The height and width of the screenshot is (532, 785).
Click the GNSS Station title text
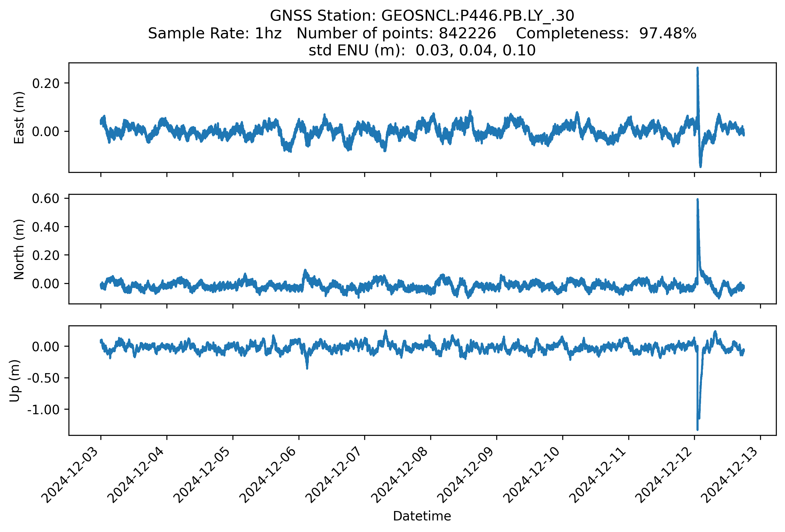coord(422,16)
